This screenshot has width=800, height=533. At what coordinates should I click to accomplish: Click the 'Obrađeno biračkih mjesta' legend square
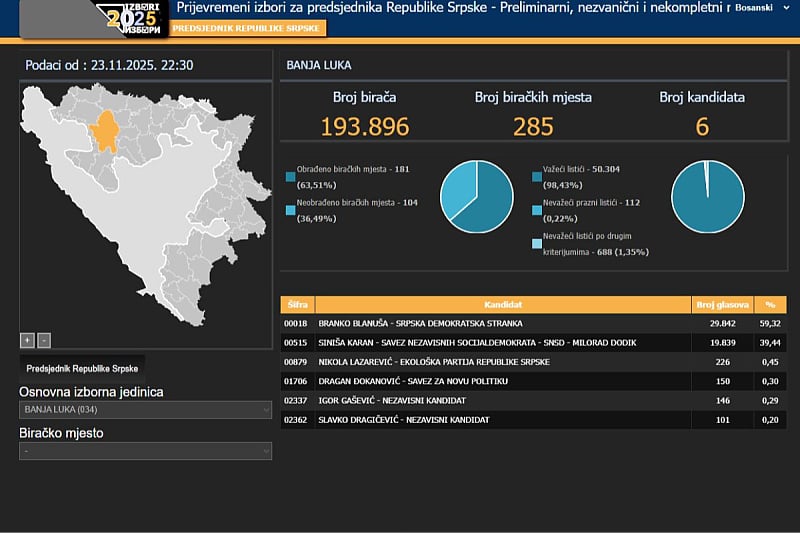290,177
